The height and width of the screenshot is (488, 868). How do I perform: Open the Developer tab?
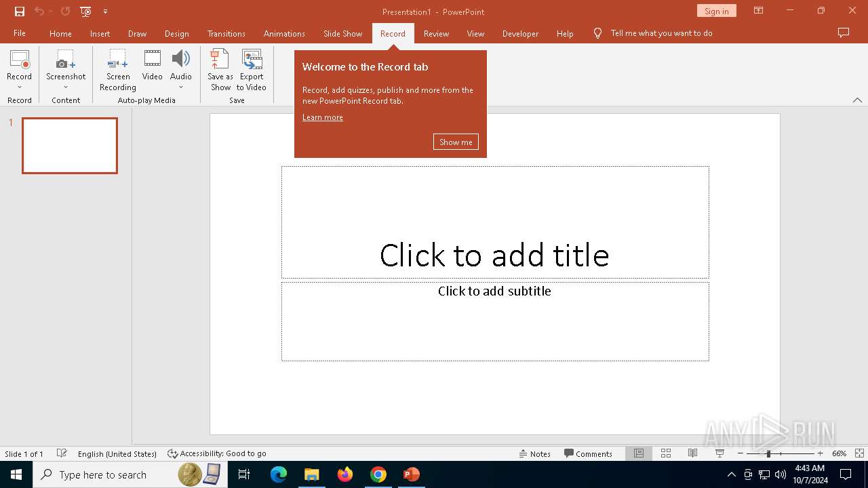coord(520,33)
